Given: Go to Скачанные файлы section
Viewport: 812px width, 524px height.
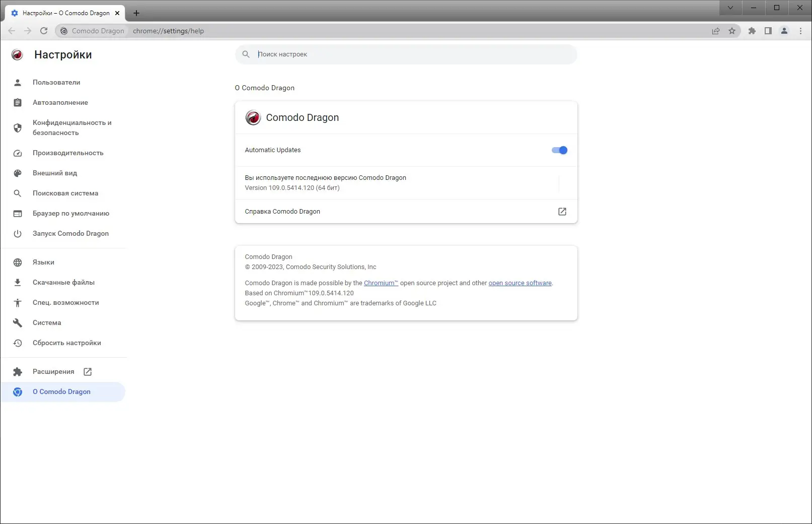Looking at the screenshot, I should click(63, 282).
